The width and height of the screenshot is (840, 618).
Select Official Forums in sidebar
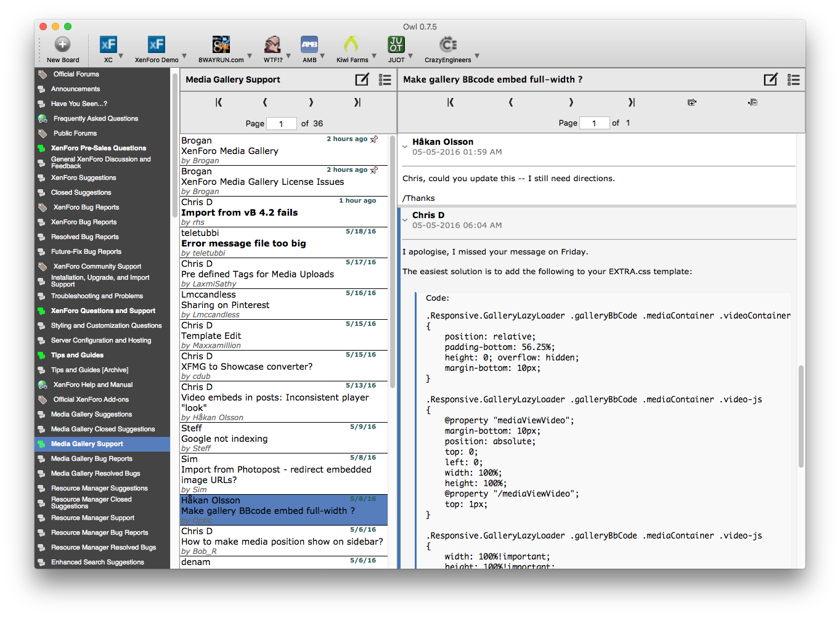point(76,74)
